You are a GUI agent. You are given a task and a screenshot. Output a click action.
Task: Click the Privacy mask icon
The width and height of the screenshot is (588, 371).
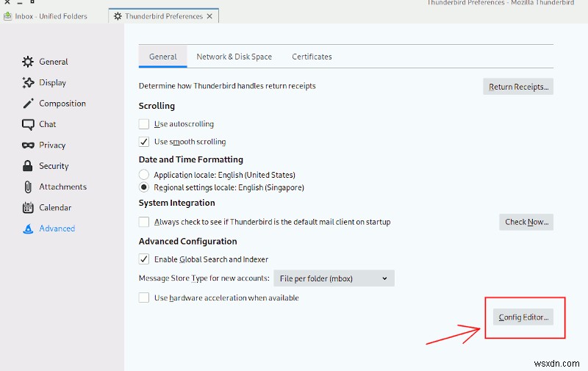28,145
